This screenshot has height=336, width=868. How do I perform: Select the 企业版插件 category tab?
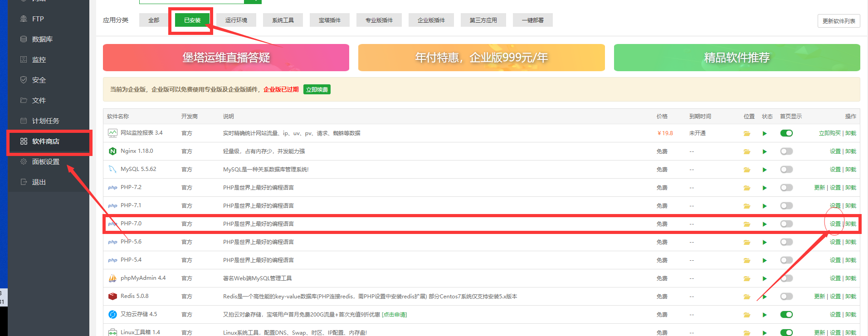point(431,20)
